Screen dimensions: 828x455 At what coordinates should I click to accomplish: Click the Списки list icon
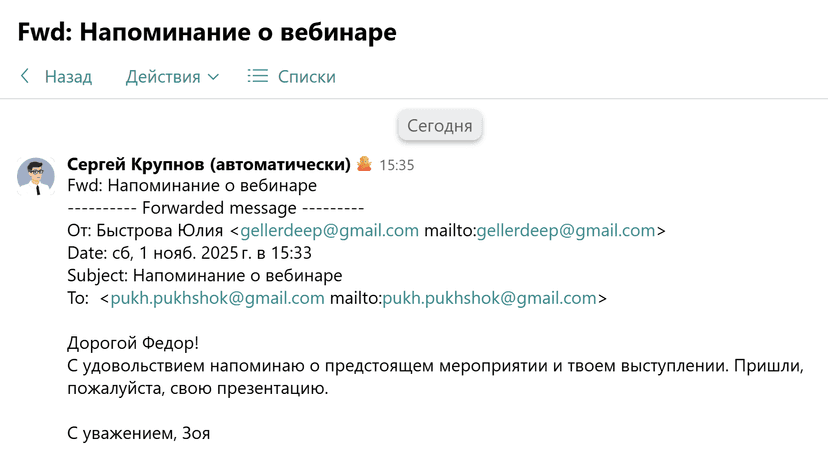coord(258,76)
